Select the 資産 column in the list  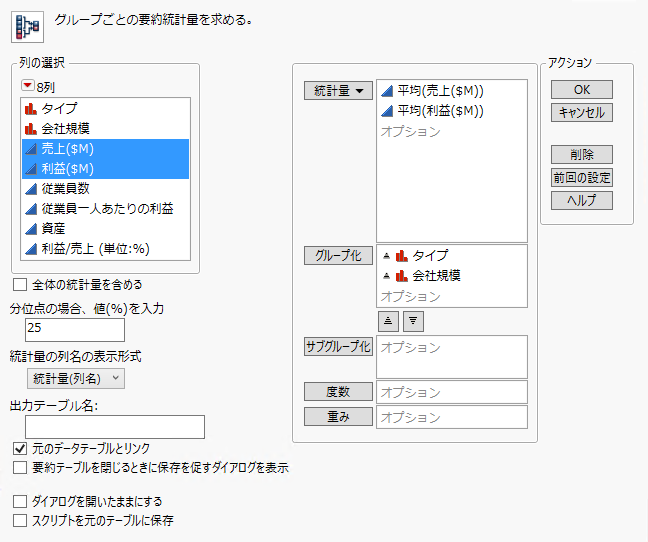pos(55,228)
